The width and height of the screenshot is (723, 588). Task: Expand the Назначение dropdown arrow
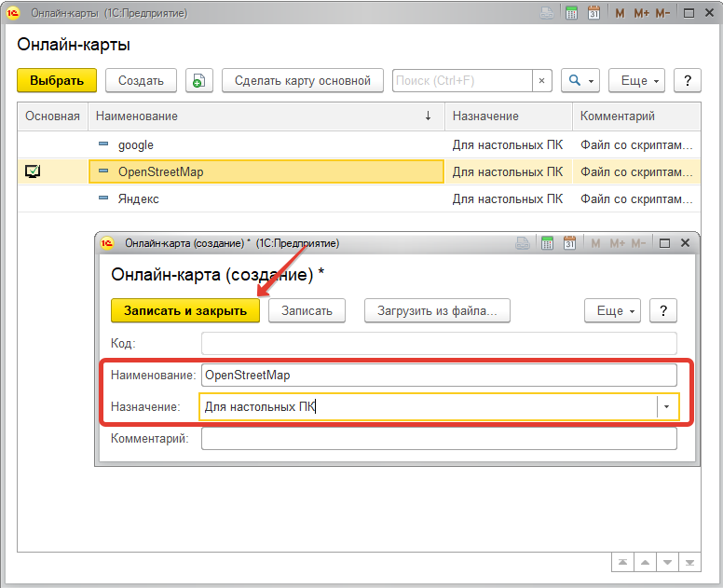[x=667, y=407]
